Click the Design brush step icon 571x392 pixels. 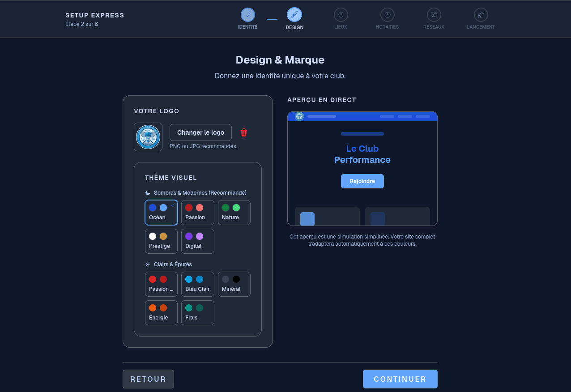point(294,15)
